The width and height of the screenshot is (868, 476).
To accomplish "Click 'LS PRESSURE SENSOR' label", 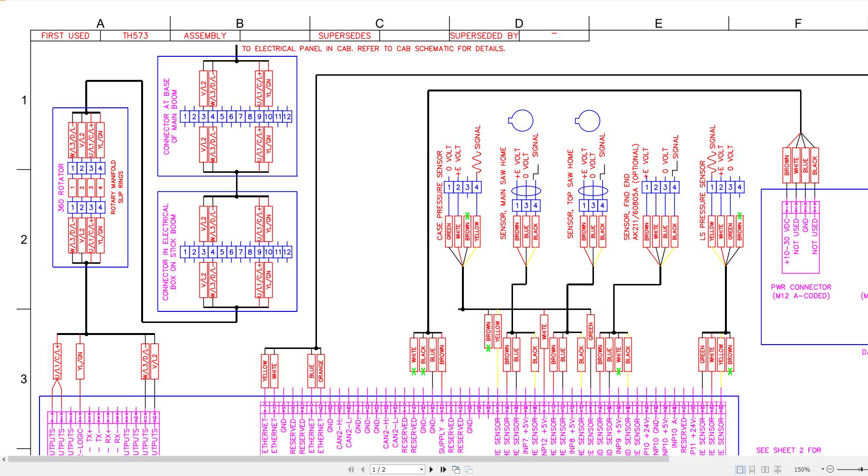I will (x=702, y=201).
